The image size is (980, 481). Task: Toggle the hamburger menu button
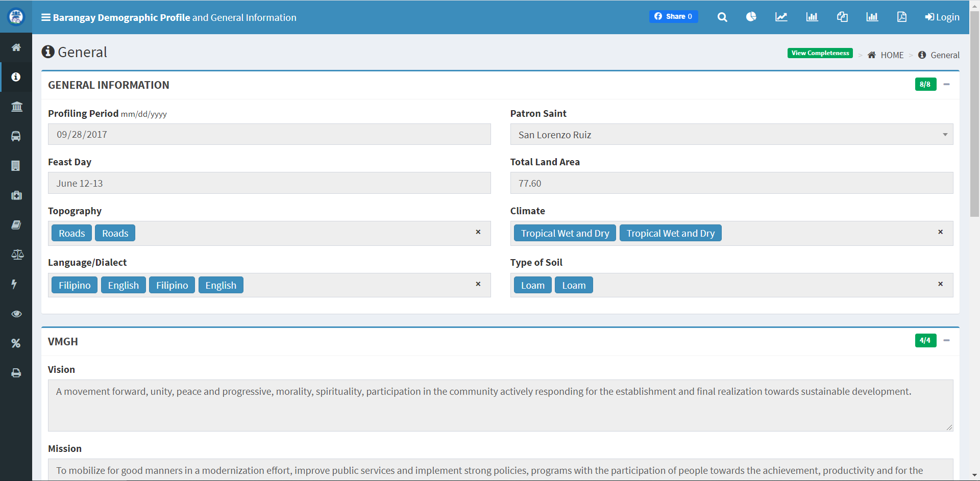46,17
